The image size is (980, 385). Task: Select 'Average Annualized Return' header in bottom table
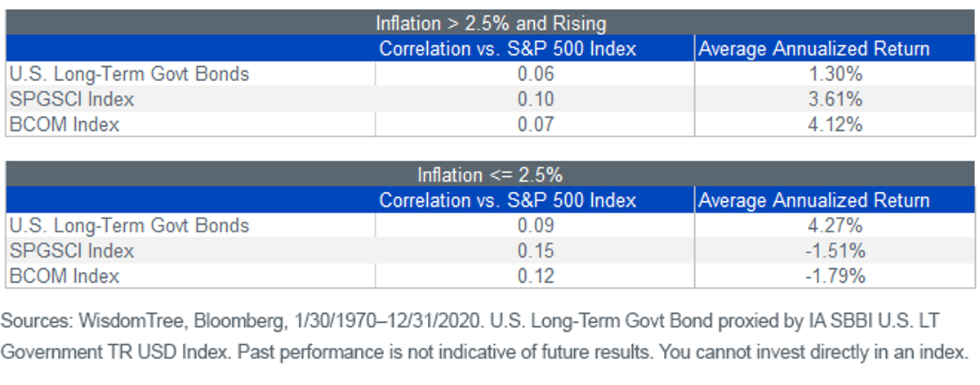pyautogui.click(x=814, y=200)
